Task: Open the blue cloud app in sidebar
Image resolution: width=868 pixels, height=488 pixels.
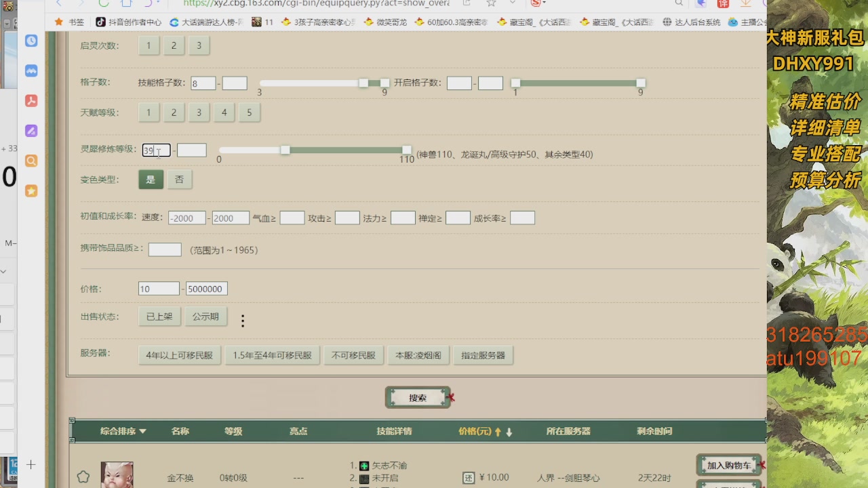Action: (31, 70)
